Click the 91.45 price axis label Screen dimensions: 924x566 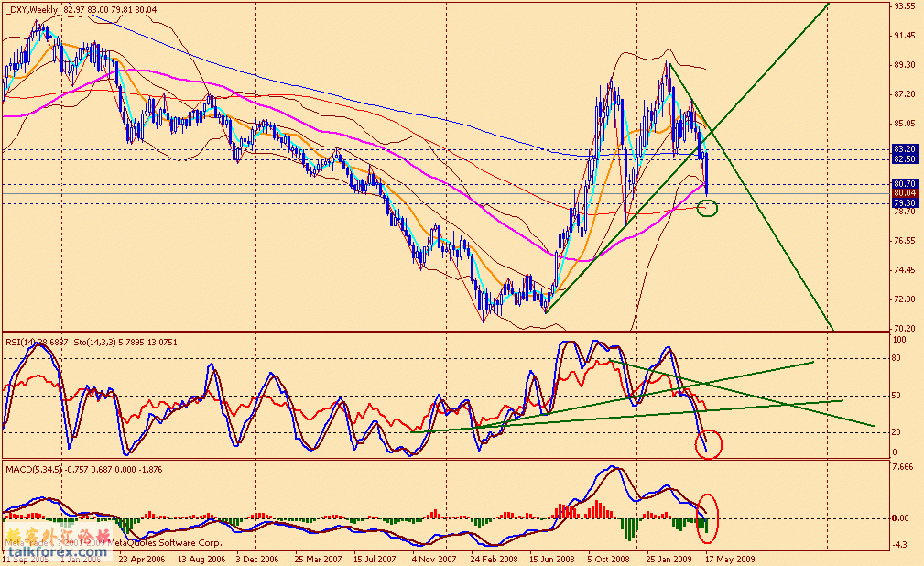pyautogui.click(x=905, y=36)
